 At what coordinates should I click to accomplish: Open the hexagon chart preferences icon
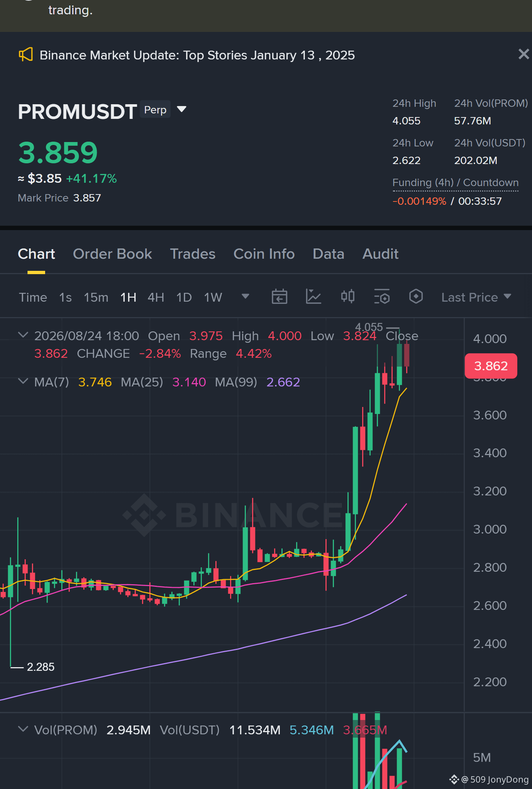[416, 297]
